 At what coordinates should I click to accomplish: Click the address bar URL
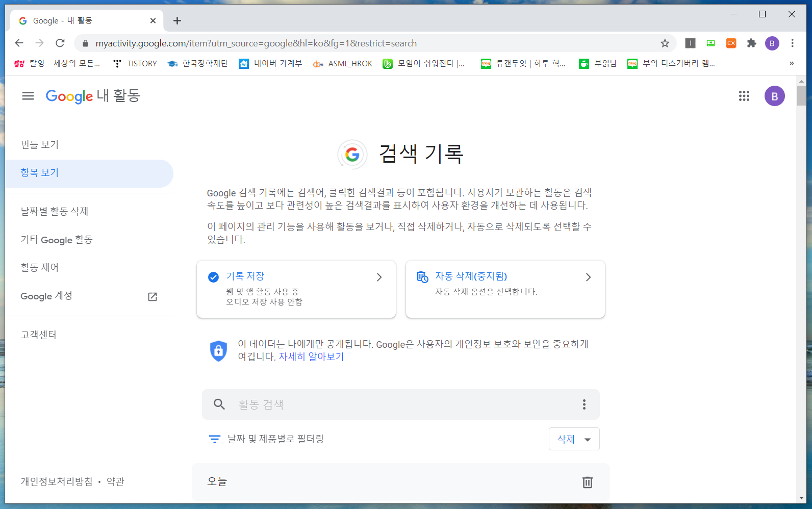[256, 43]
